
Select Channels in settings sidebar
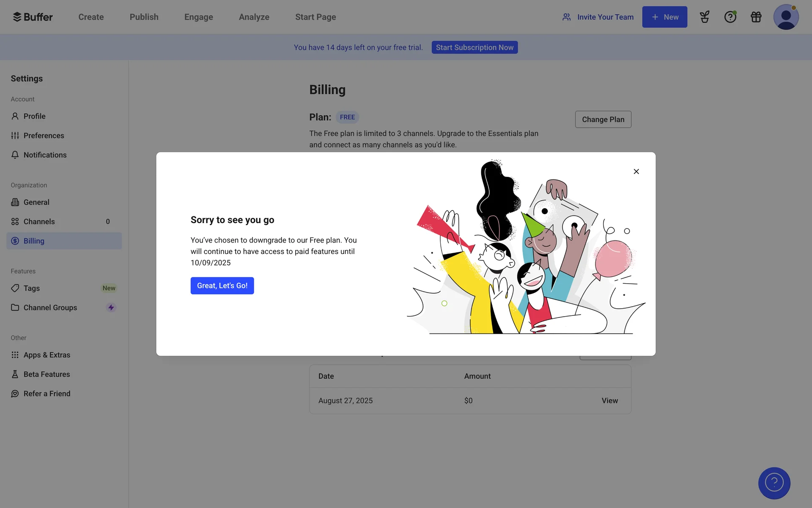(x=39, y=221)
